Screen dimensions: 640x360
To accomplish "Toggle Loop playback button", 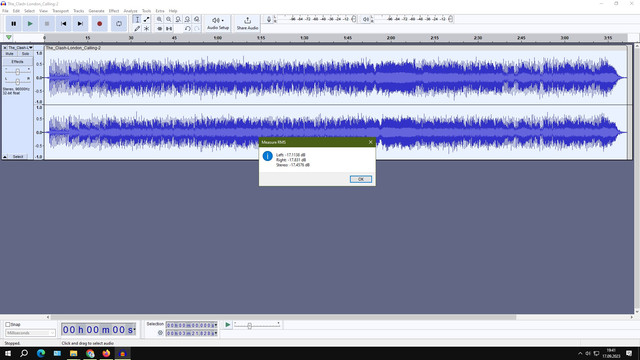I will tap(119, 24).
